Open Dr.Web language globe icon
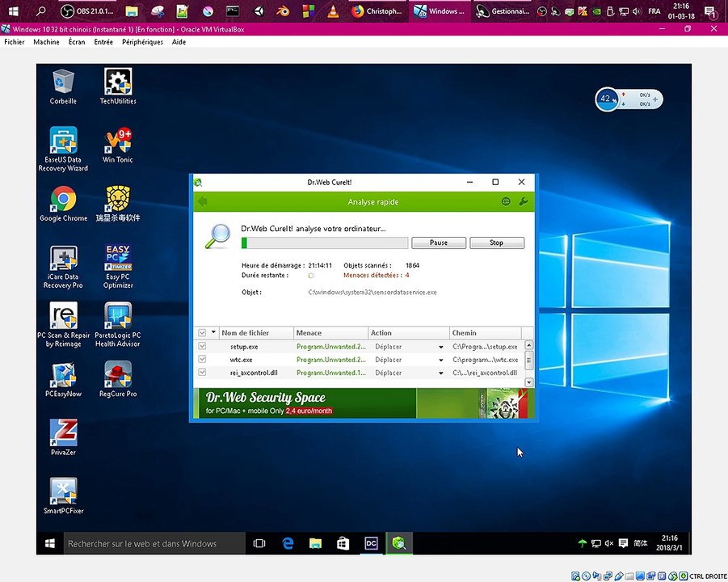 point(506,201)
